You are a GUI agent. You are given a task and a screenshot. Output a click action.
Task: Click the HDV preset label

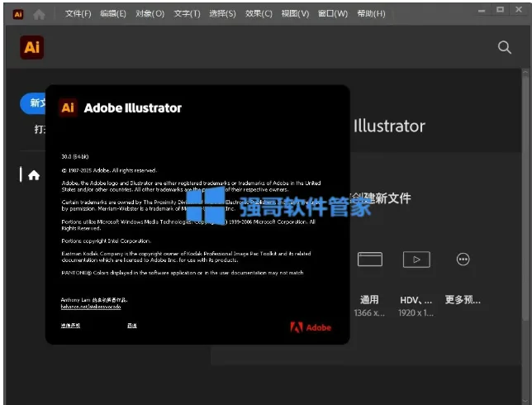(416, 300)
